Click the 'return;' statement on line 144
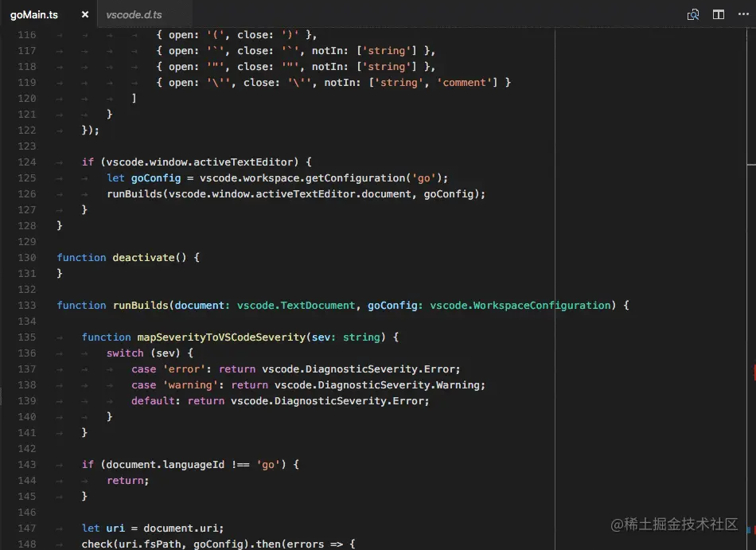This screenshot has height=550, width=756. [128, 480]
